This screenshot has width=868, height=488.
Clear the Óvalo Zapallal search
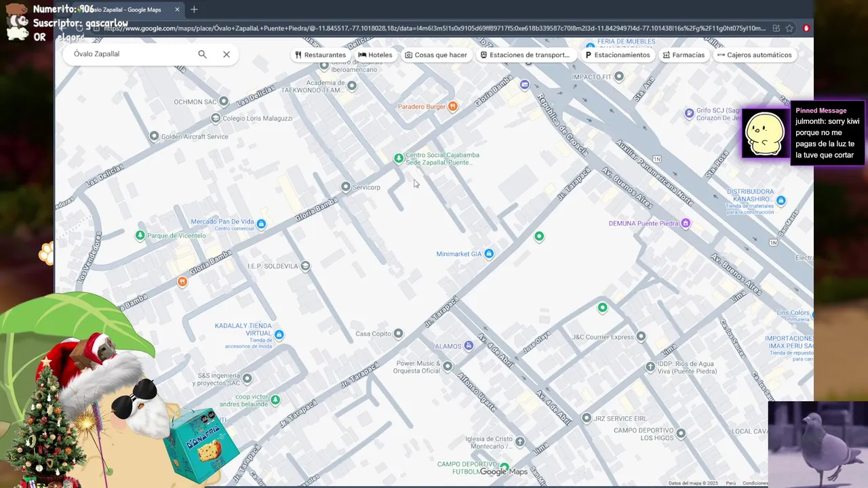[x=226, y=54]
